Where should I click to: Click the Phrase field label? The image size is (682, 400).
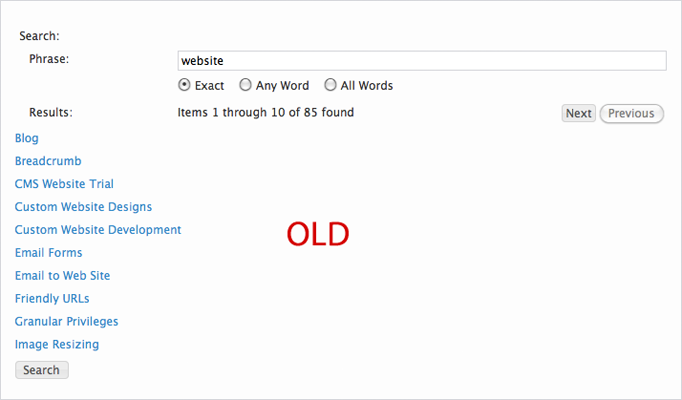pyautogui.click(x=48, y=58)
